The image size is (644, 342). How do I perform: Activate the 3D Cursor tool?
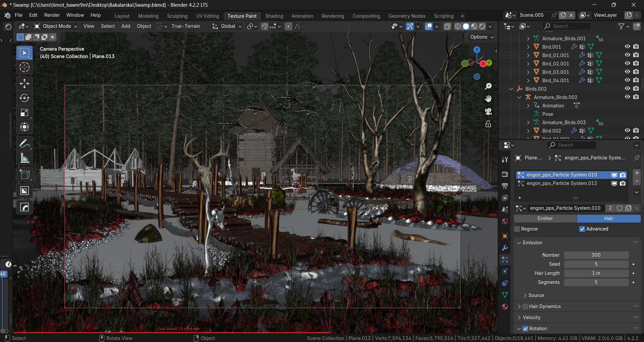(x=24, y=67)
